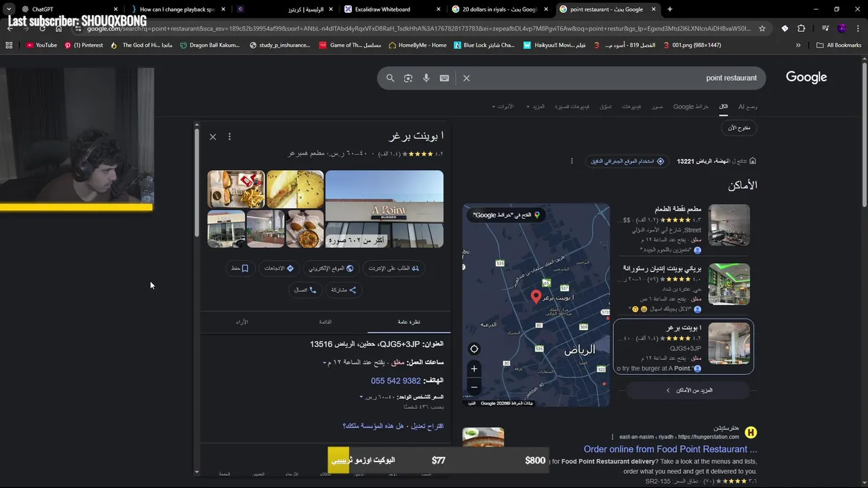Click the phone number 055 542 9382

(395, 381)
